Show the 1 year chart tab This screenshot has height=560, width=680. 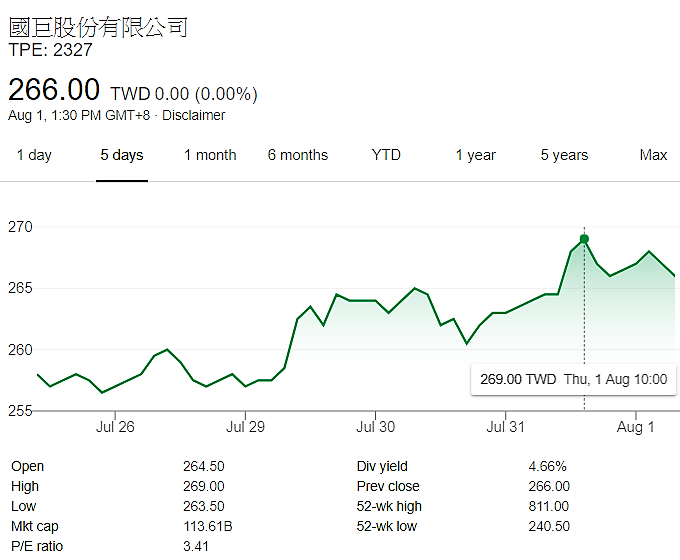[x=476, y=155]
